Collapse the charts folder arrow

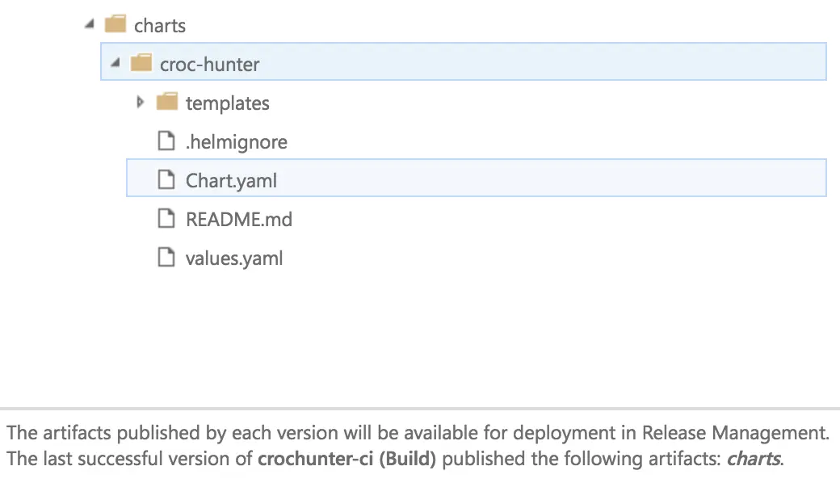pyautogui.click(x=90, y=24)
